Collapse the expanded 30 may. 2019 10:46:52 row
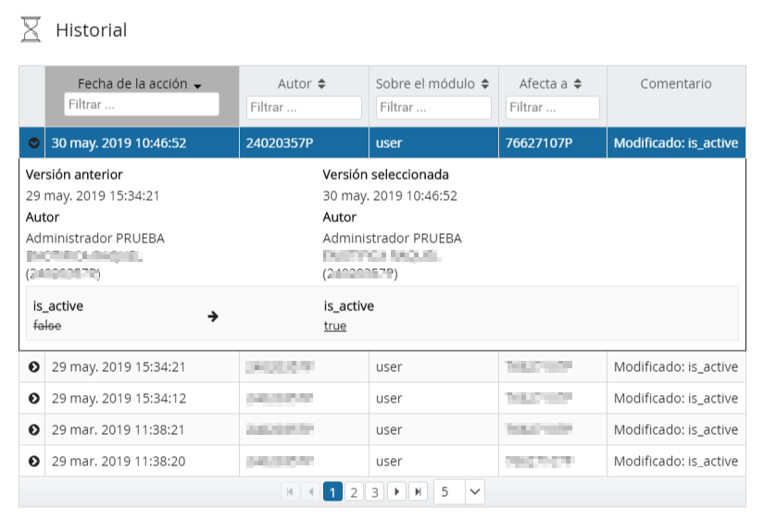 (x=34, y=143)
